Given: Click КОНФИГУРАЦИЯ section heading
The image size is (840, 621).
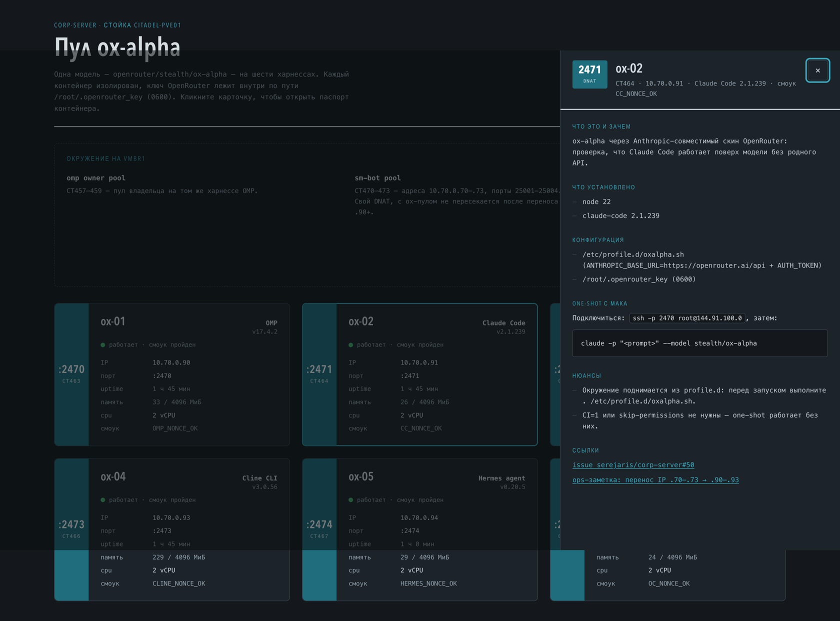Looking at the screenshot, I should click(598, 240).
